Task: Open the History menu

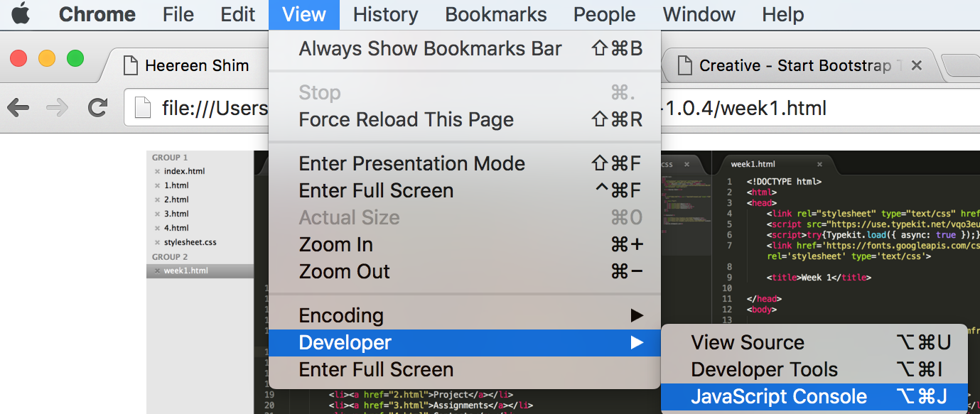Action: point(385,14)
